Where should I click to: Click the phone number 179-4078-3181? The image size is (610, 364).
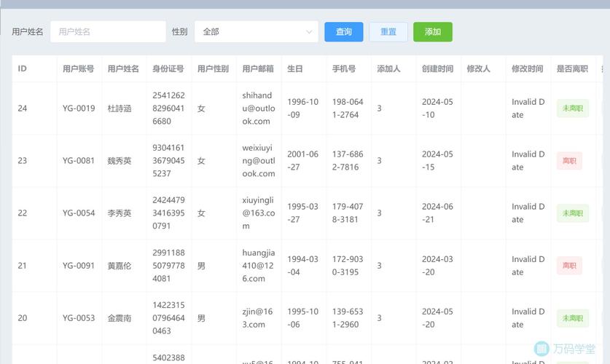tap(348, 213)
